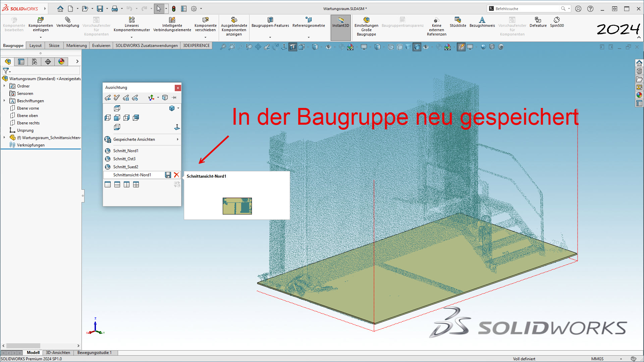The image size is (644, 362).
Task: Click Zoom to Fit in view toolbar
Action: click(x=223, y=47)
